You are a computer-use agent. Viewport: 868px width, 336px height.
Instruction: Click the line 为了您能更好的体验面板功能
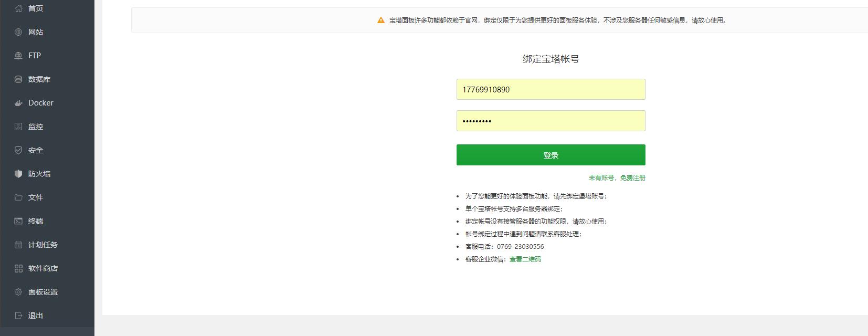pos(536,196)
